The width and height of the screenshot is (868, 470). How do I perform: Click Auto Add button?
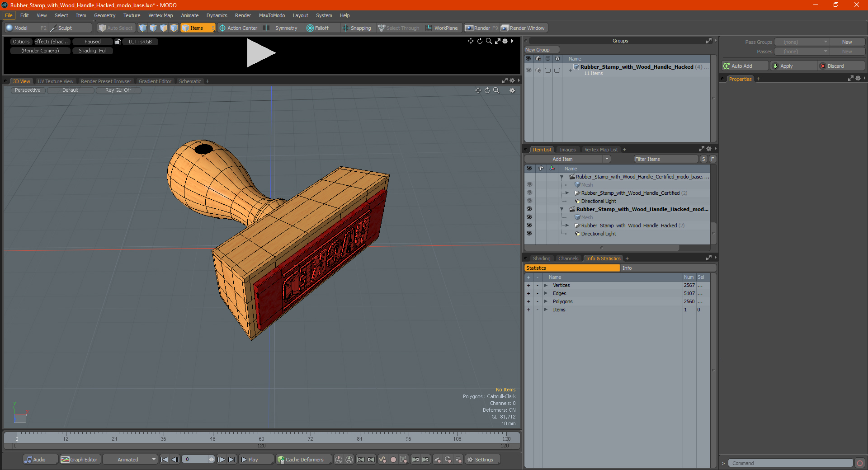[x=745, y=66]
